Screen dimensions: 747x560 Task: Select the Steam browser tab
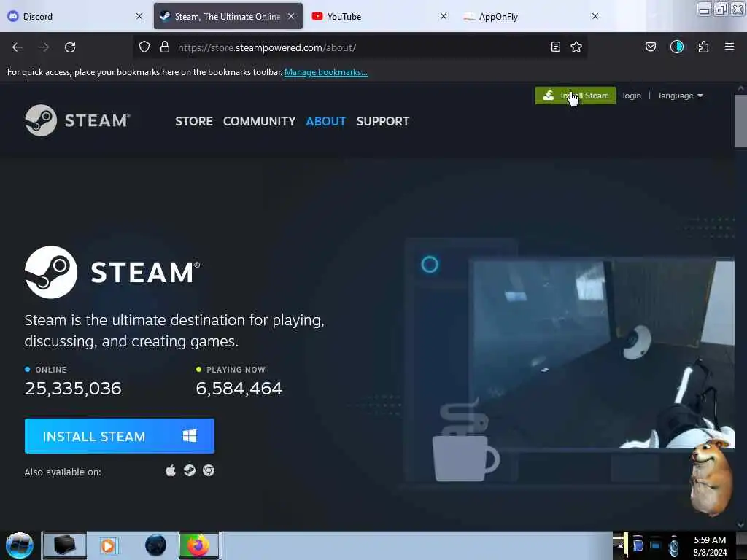[228, 16]
